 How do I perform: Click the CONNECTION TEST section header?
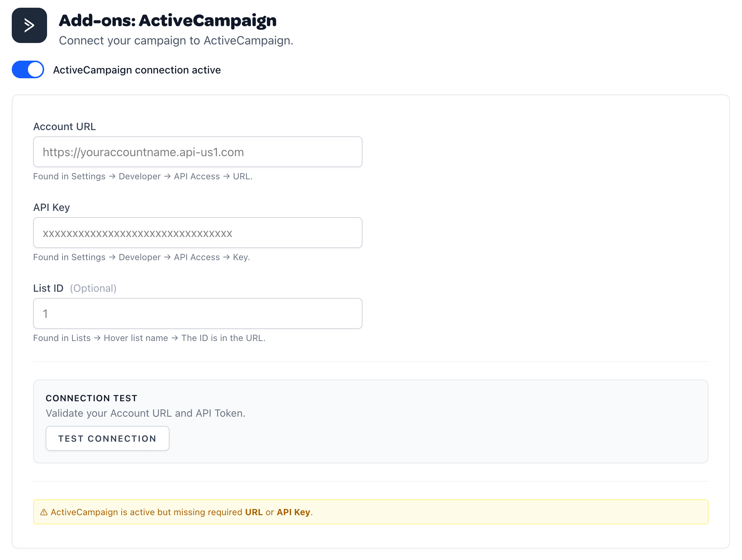(x=91, y=398)
